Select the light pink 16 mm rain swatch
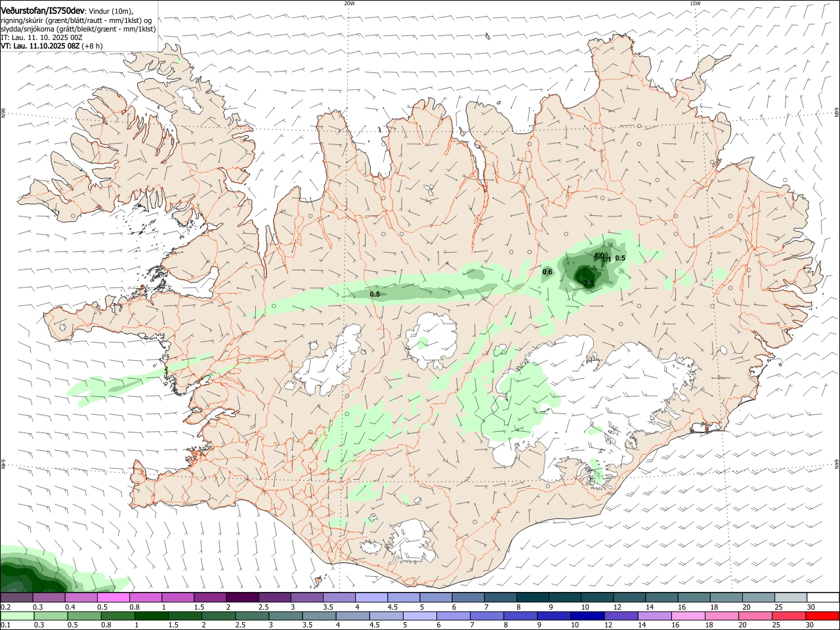This screenshot has height=630, width=840. point(687,616)
